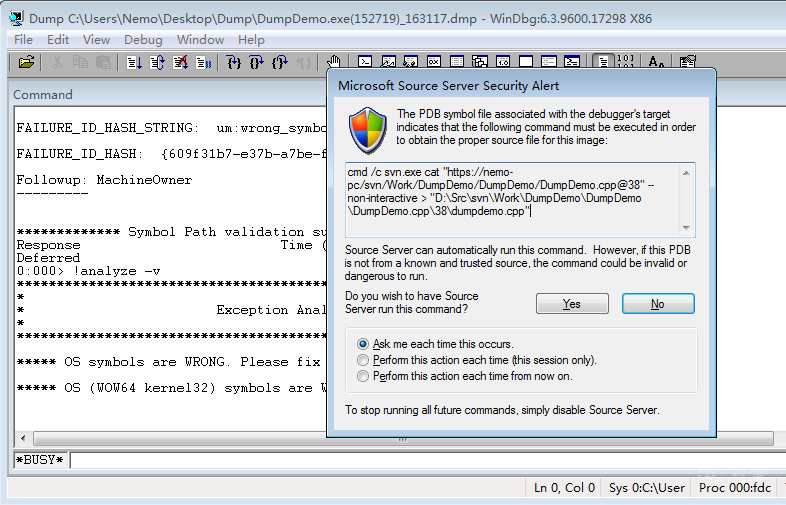Image resolution: width=786 pixels, height=505 pixels.
Task: Click the Step Into braces icon
Action: click(x=234, y=62)
